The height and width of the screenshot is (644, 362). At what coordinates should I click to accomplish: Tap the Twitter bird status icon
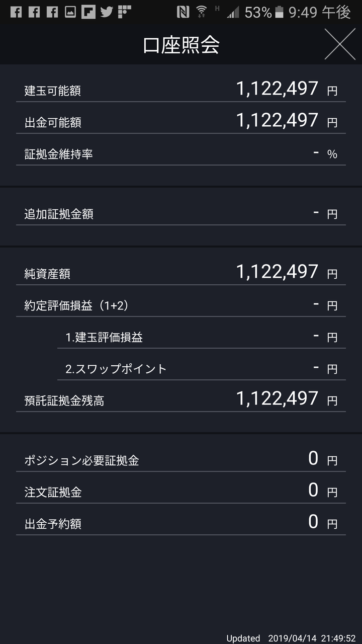coord(106,12)
